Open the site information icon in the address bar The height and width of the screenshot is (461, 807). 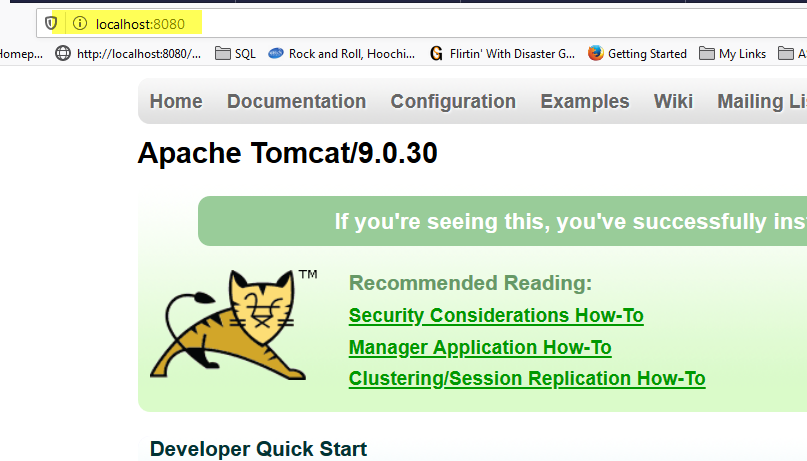point(80,23)
